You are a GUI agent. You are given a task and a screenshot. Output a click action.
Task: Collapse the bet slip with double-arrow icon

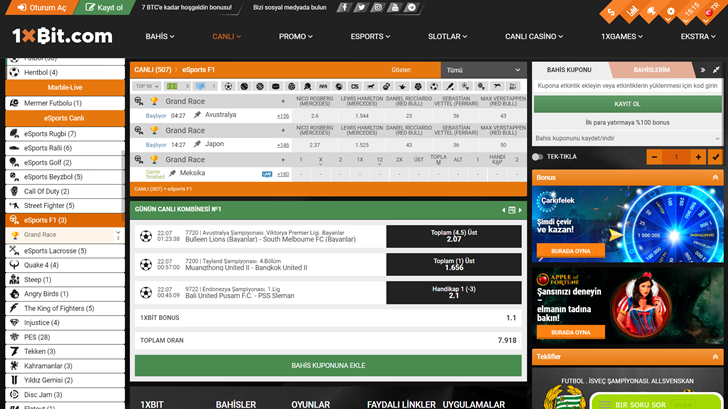[x=702, y=70]
